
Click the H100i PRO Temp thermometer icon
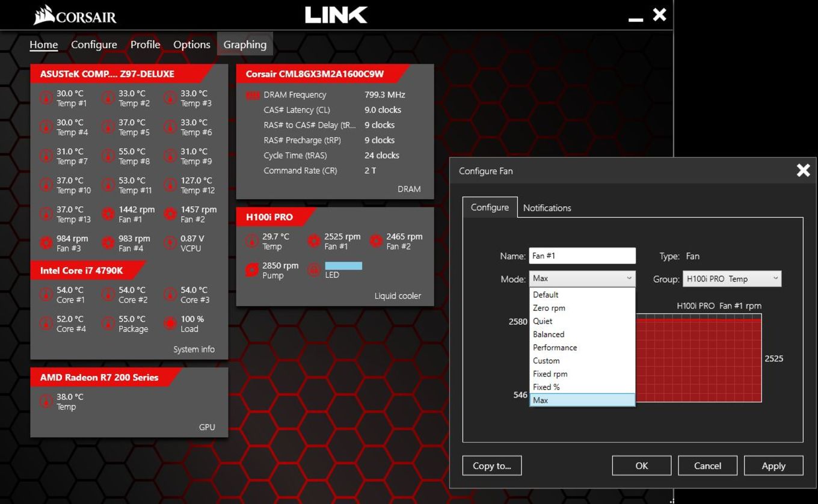252,241
